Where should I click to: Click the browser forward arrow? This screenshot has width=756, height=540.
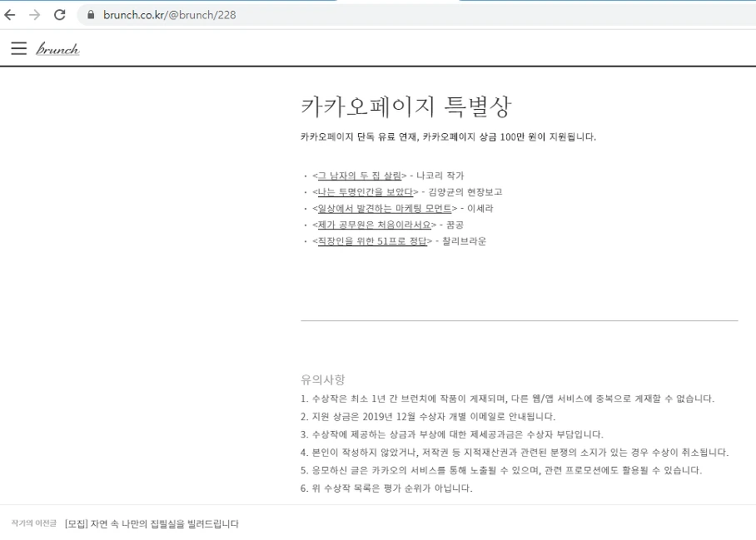(x=34, y=15)
